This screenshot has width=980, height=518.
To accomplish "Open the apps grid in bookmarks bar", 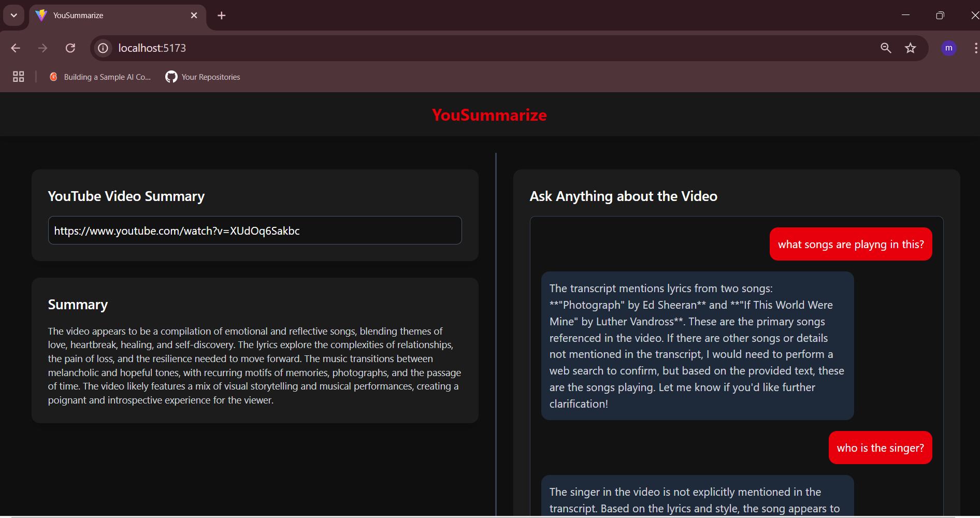I will [x=19, y=77].
